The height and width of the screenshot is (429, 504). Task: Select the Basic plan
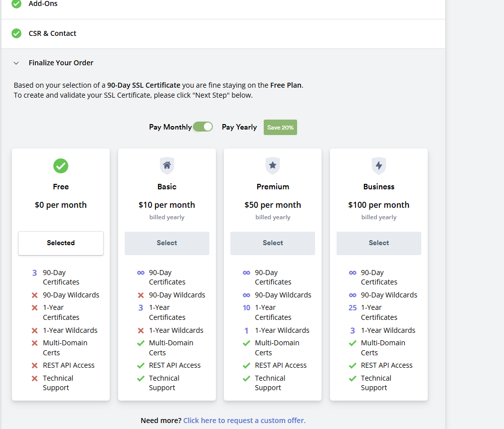click(x=167, y=243)
